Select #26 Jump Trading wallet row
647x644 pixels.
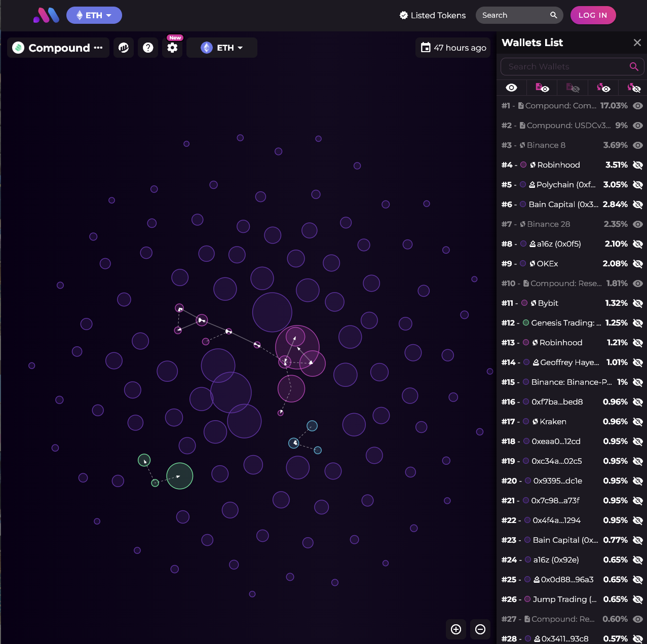(572, 599)
